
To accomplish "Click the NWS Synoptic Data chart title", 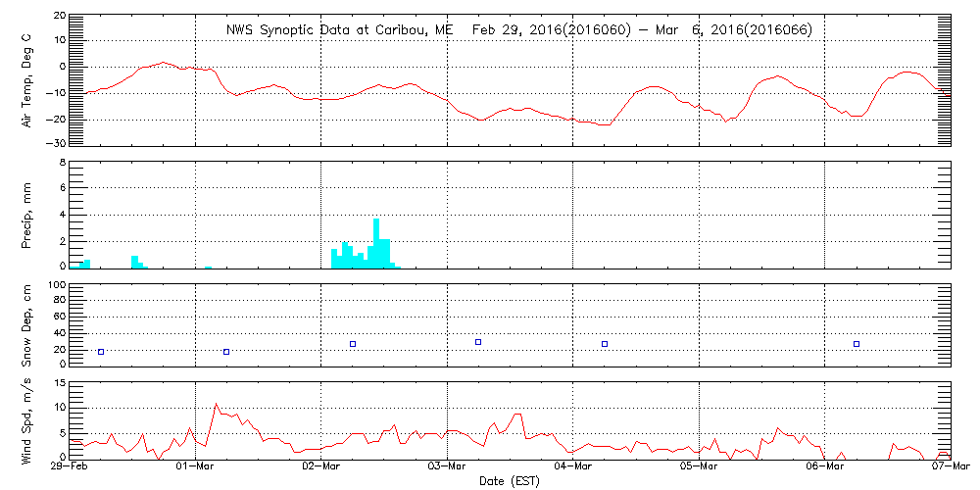I will click(519, 30).
